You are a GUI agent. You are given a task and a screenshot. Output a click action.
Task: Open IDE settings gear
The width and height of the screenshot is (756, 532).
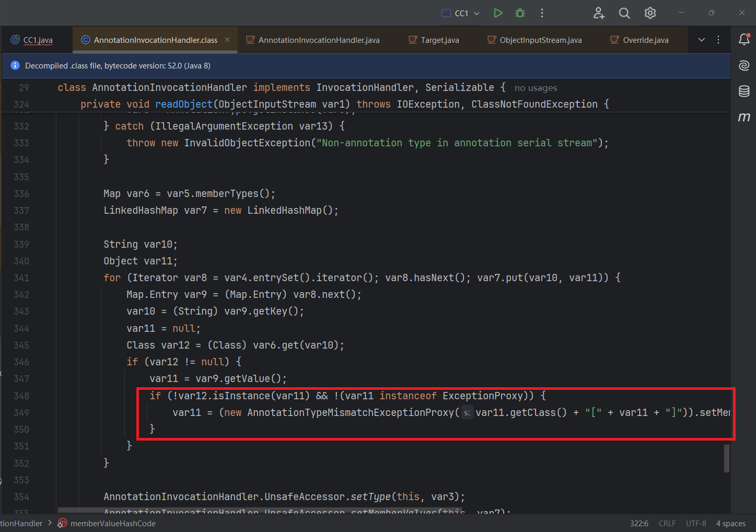coord(650,13)
